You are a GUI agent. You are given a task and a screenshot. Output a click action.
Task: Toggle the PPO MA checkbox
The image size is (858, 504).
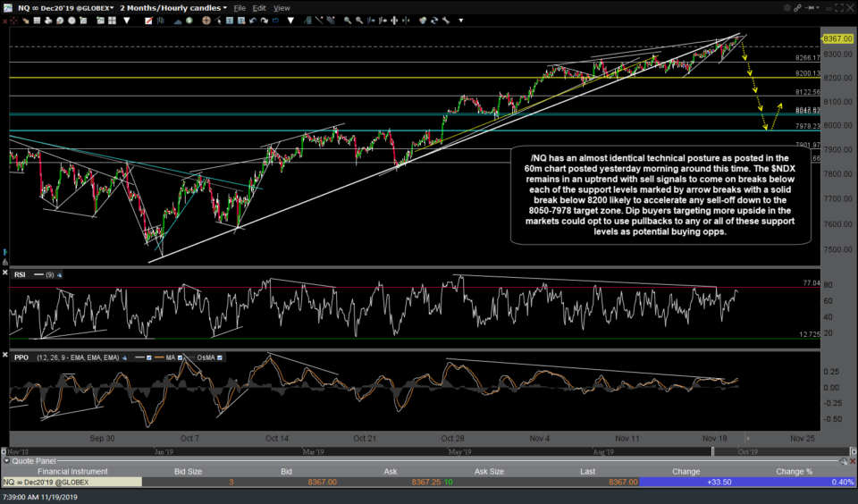click(x=180, y=357)
